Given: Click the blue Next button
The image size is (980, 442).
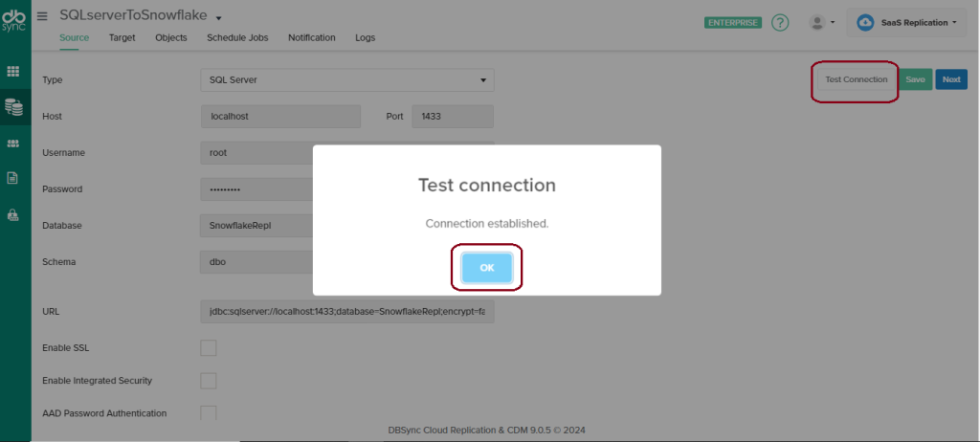Looking at the screenshot, I should 951,79.
